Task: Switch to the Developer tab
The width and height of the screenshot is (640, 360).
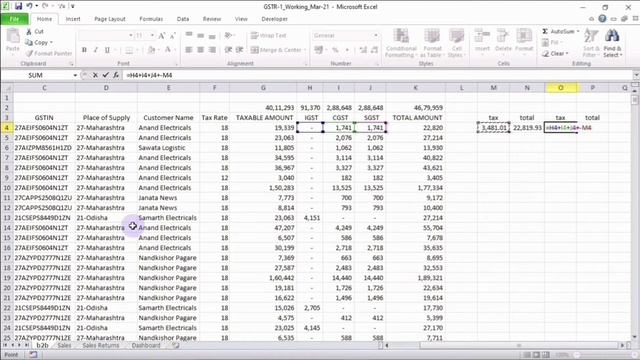Action: pos(274,19)
